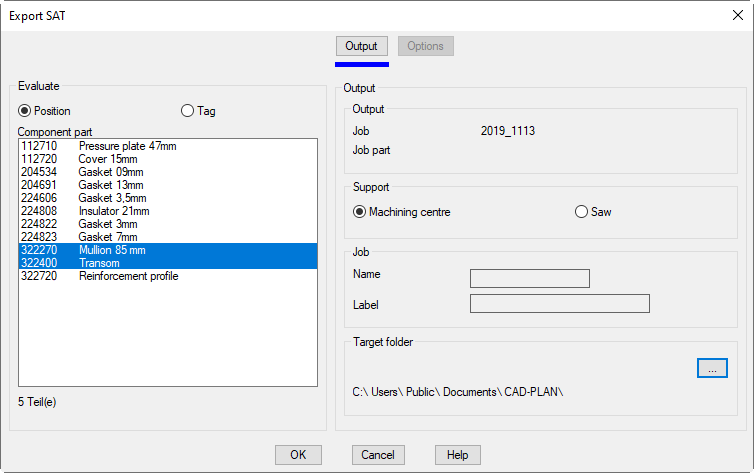754x473 pixels.
Task: Browse for target folder with ellipsis button
Action: [712, 368]
